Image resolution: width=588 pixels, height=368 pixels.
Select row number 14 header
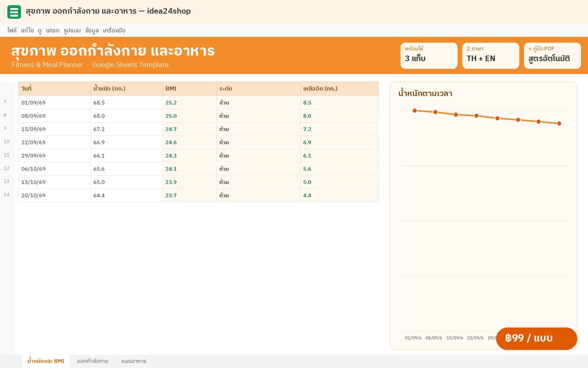[6, 195]
